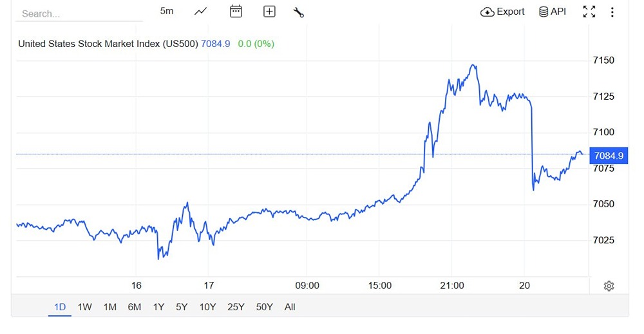Click the Export cloud download icon
The width and height of the screenshot is (644, 334).
(488, 12)
